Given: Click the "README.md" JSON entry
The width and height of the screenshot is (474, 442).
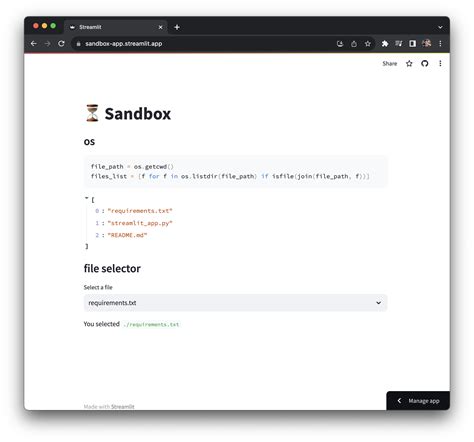Looking at the screenshot, I should (127, 235).
